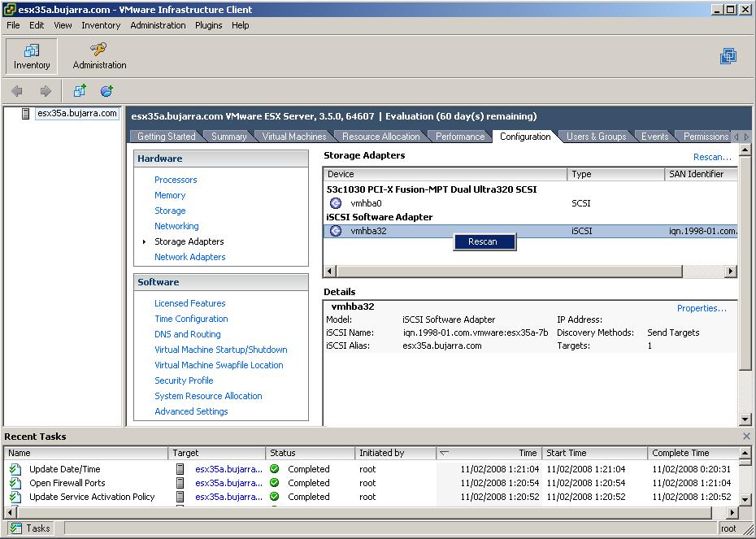Screen dimensions: 756x539
Task: Click the VMware logo icon at top right
Action: point(728,56)
